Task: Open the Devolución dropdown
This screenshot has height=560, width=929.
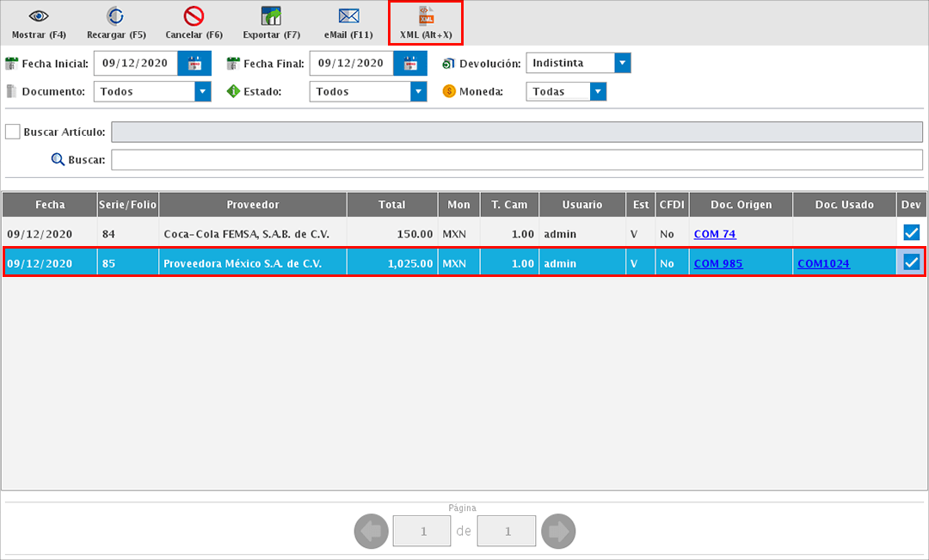Action: coord(621,62)
